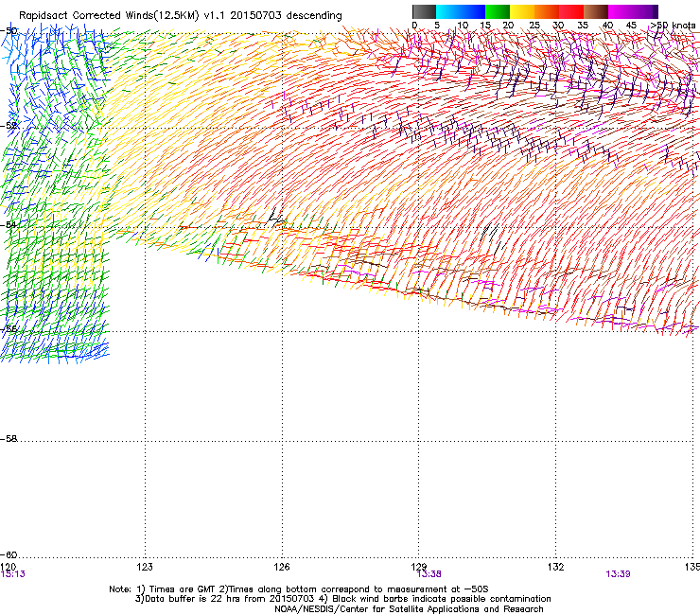This screenshot has width=700, height=615.
Task: Click the cyan 5-10 knots legend swatch
Action: point(448,11)
